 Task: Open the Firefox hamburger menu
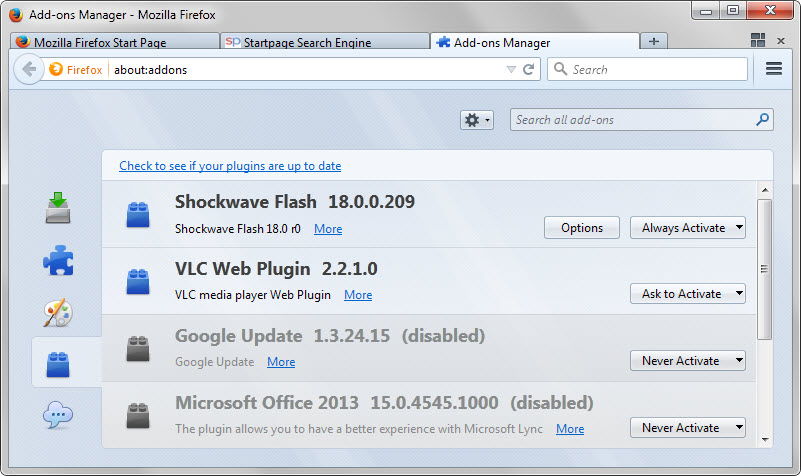774,68
